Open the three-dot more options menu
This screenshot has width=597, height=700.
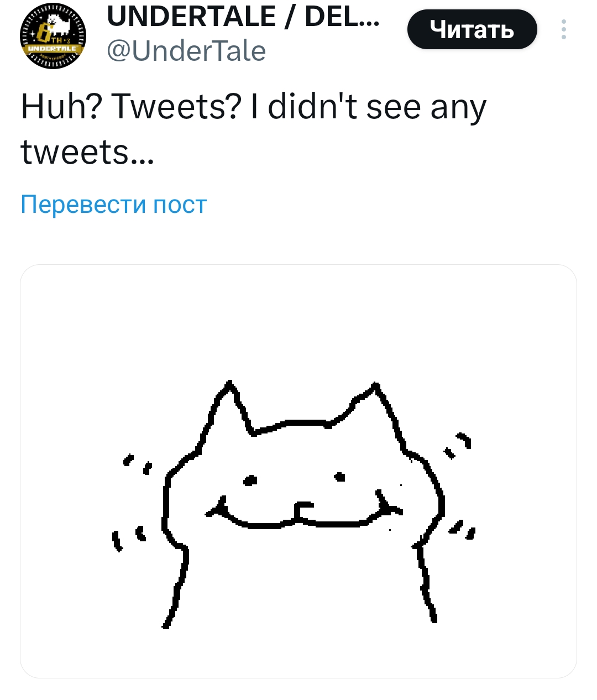point(563,29)
